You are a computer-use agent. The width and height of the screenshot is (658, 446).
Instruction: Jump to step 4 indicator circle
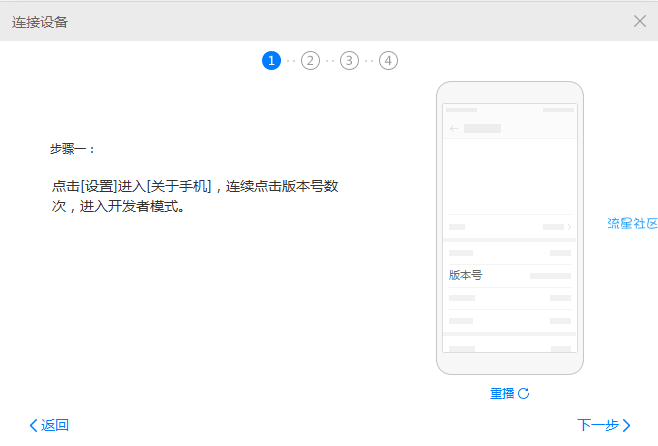pyautogui.click(x=388, y=61)
